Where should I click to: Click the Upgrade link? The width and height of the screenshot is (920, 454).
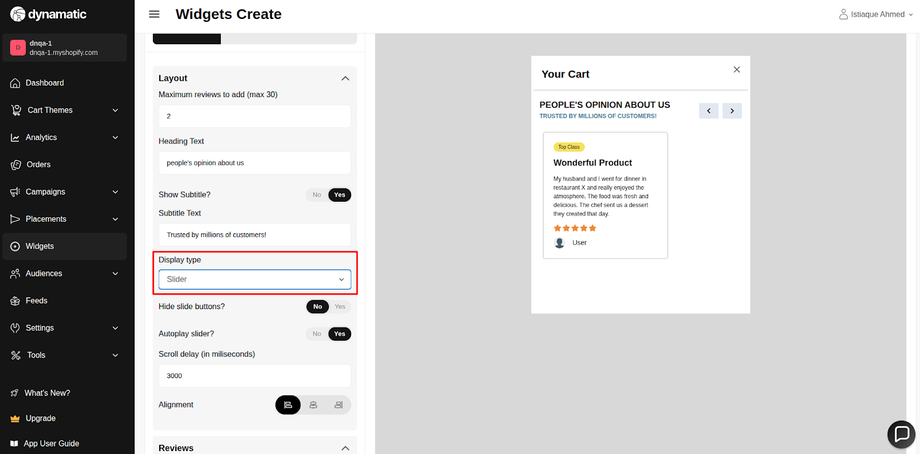pos(40,418)
